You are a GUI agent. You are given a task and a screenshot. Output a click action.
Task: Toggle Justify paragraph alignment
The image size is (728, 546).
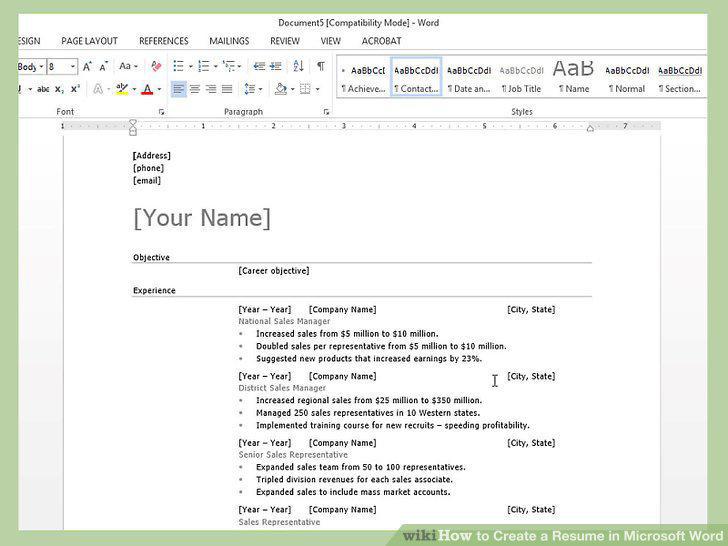click(227, 89)
